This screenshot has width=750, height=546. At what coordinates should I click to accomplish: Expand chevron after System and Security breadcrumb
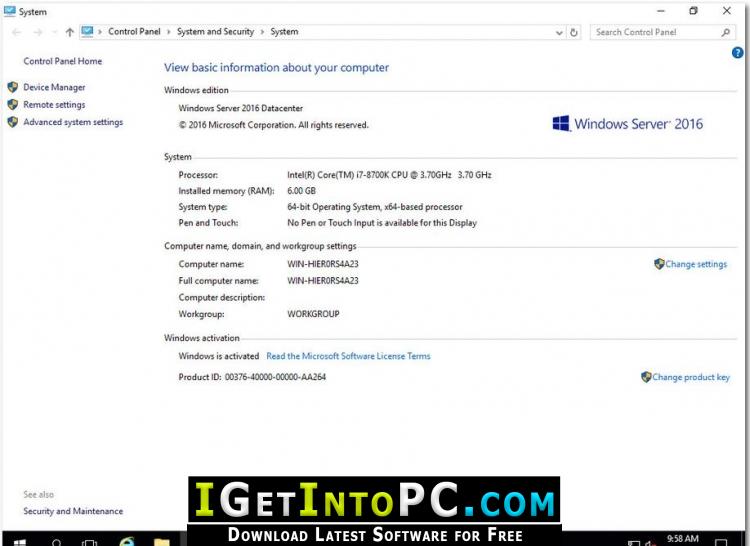(262, 32)
